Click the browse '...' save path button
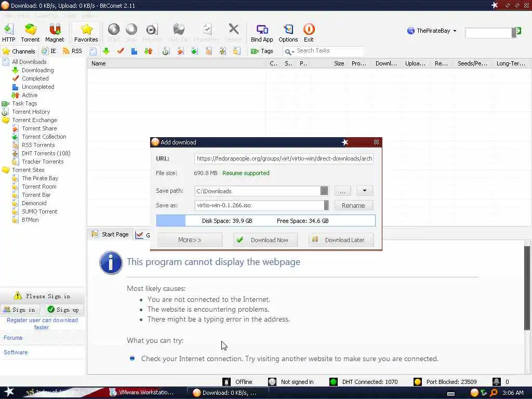532x399 pixels. point(342,191)
